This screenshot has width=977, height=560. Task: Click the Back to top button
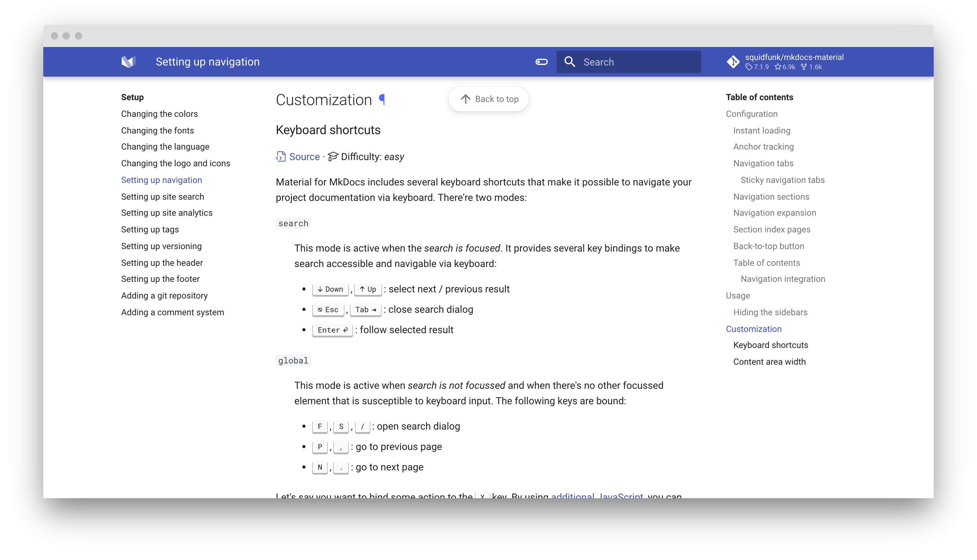coord(488,99)
